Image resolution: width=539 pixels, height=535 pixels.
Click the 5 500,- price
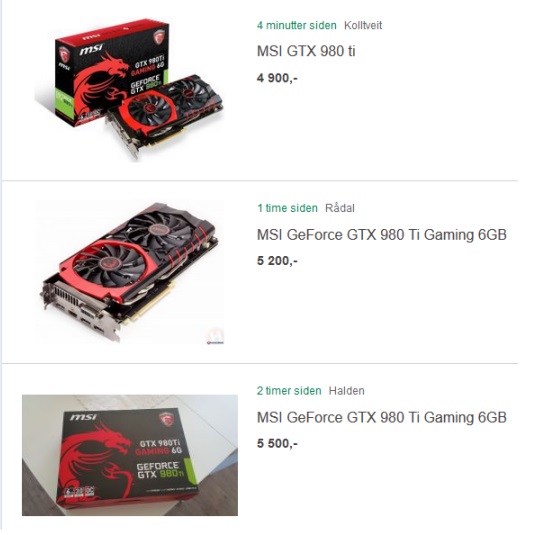coord(277,444)
